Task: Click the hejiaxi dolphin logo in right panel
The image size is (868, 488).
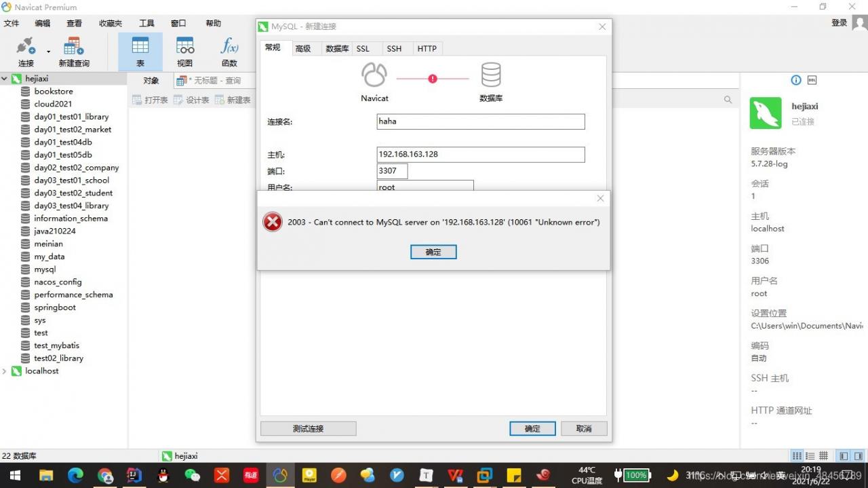Action: coord(766,113)
